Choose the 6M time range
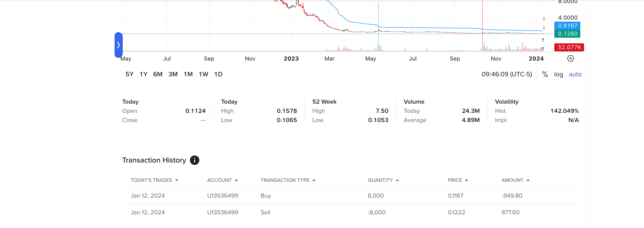644x228 pixels. coord(158,74)
